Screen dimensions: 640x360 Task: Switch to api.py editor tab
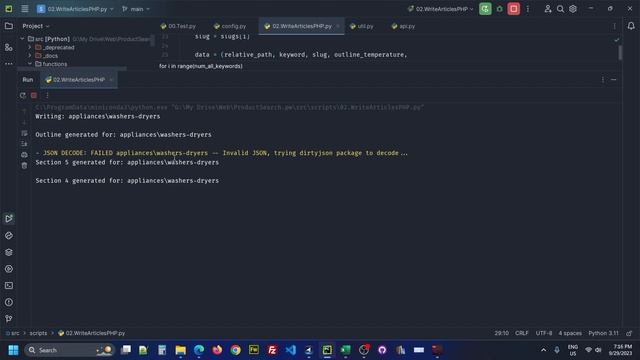pyautogui.click(x=403, y=26)
